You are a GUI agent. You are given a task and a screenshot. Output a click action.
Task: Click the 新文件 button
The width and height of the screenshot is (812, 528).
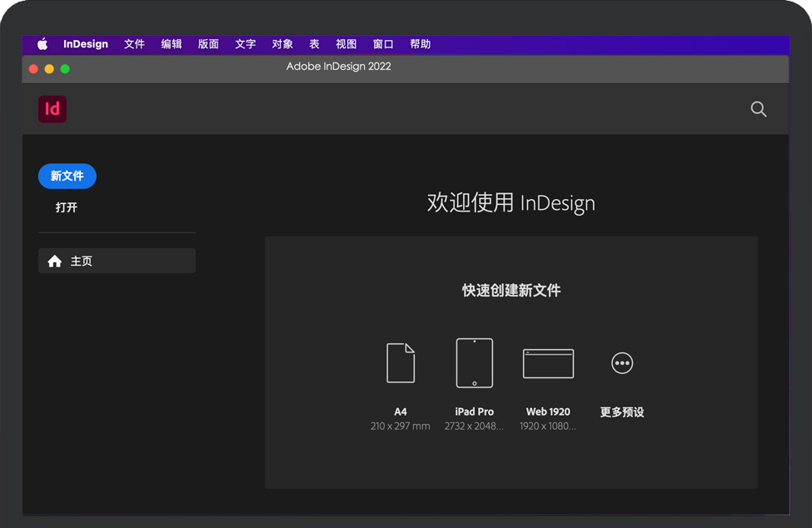67,176
